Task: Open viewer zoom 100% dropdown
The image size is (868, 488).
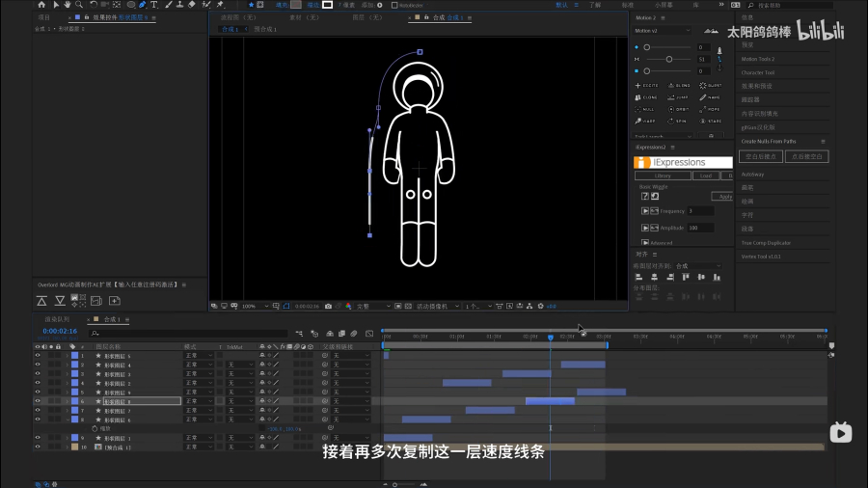Action: (256, 306)
